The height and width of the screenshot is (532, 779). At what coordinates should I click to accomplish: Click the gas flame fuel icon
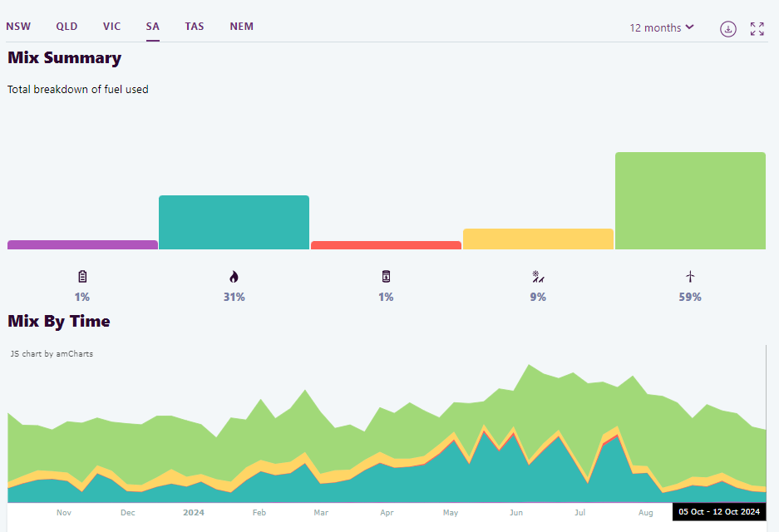tap(234, 277)
